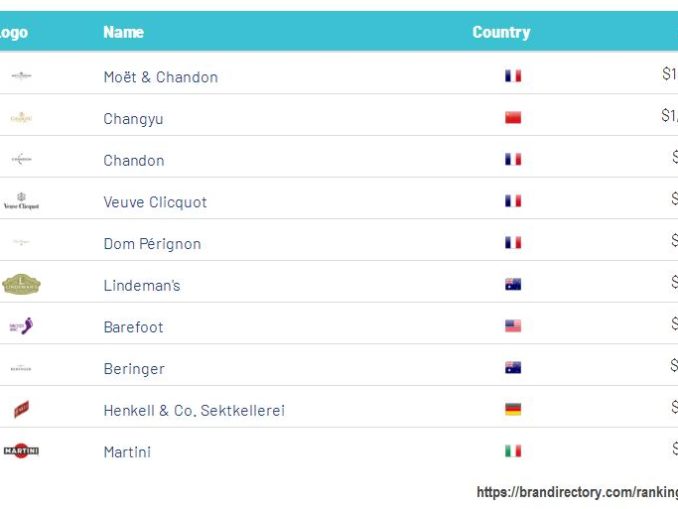Click the Barefoot purple footprint logo
The image size is (678, 509).
[21, 326]
